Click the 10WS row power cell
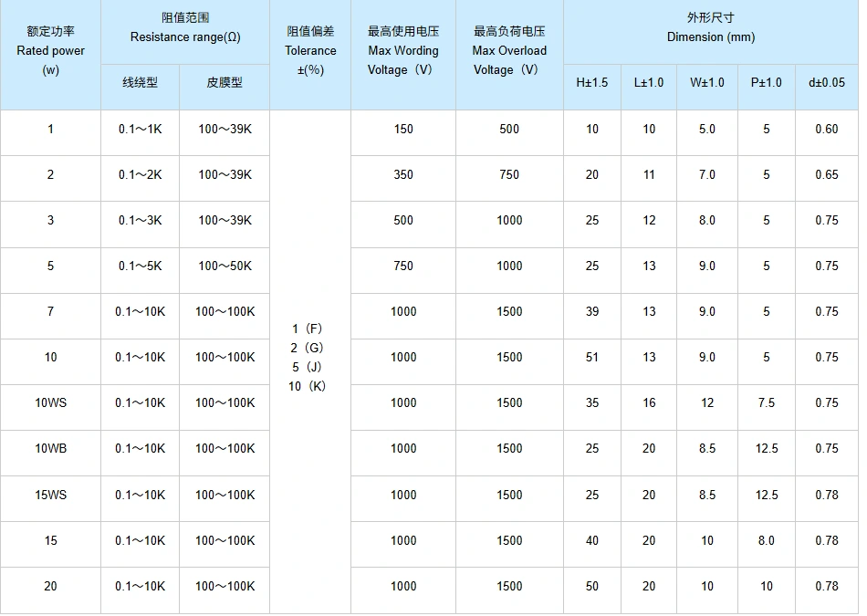Image resolution: width=867 pixels, height=616 pixels. (x=50, y=402)
